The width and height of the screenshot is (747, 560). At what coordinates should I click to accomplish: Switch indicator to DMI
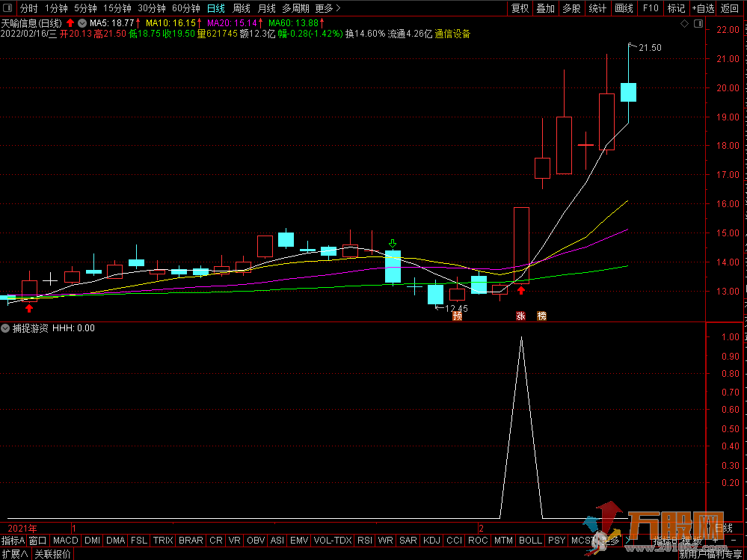(x=93, y=541)
